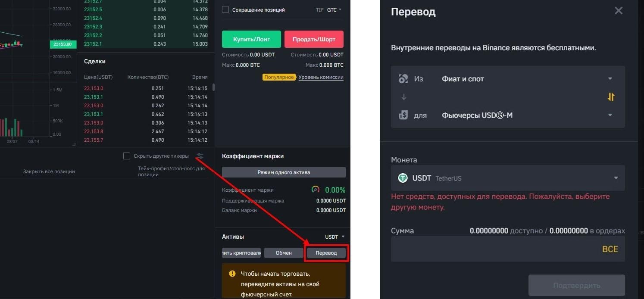Switch to the Обмен tab
Image resolution: width=644 pixels, height=299 pixels.
click(x=284, y=253)
